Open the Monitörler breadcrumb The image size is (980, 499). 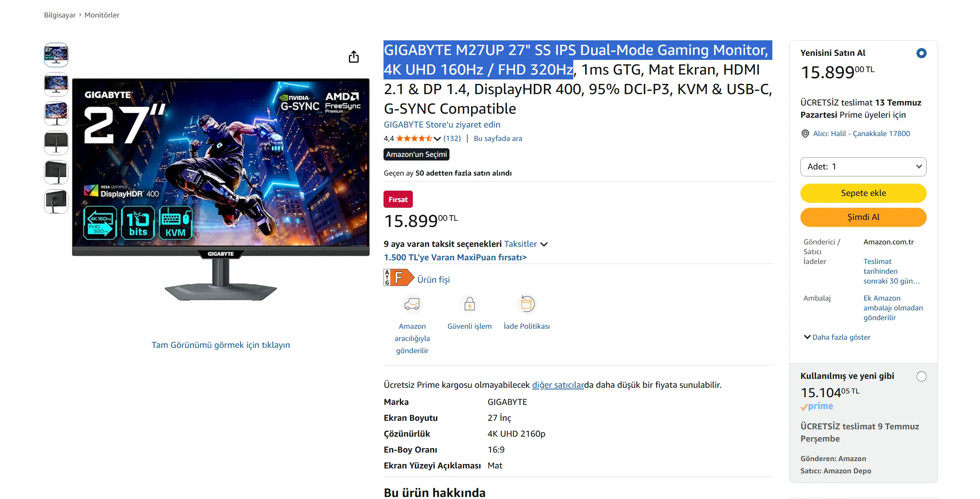102,15
